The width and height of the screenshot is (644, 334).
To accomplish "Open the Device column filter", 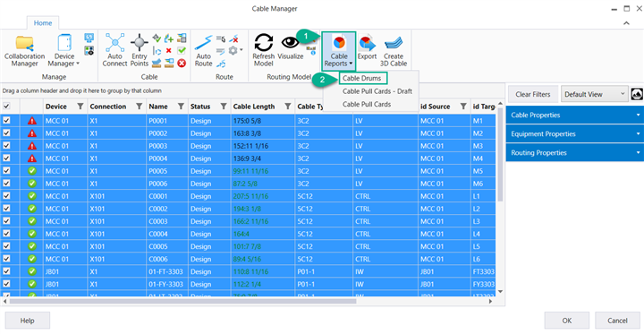I will [80, 107].
